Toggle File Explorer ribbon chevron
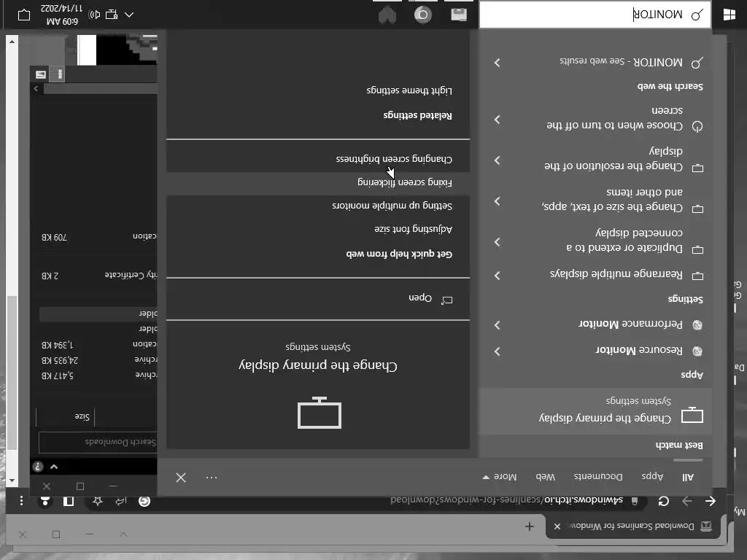The height and width of the screenshot is (560, 747). pyautogui.click(x=54, y=467)
